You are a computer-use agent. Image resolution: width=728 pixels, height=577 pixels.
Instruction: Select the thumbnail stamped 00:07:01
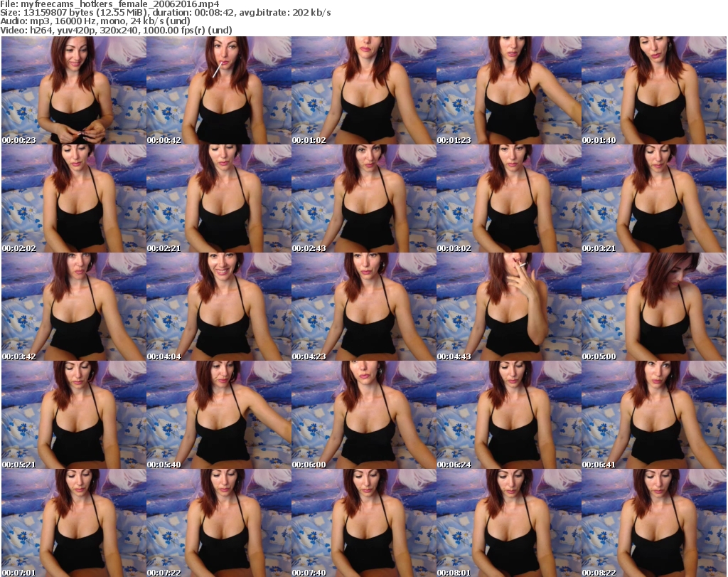tap(74, 523)
